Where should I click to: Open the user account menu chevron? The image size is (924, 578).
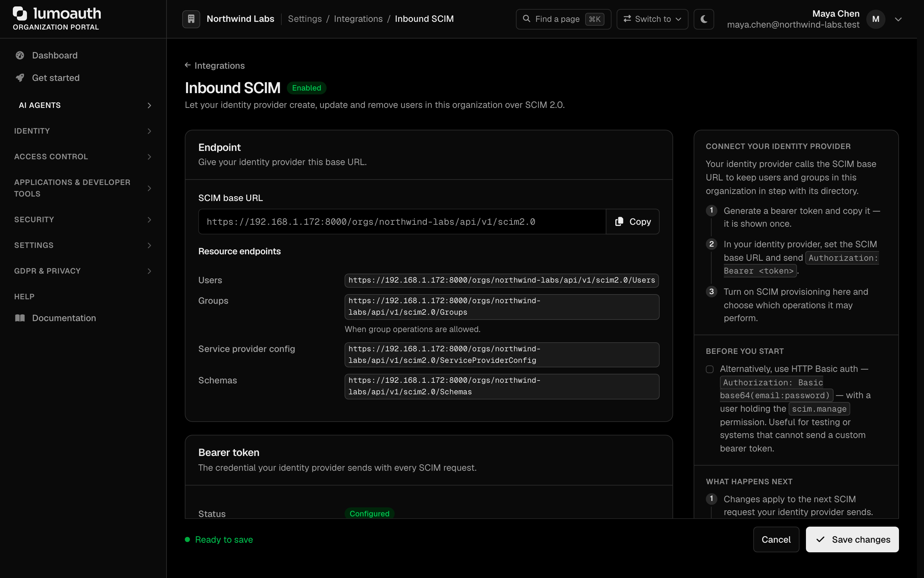[x=898, y=19]
